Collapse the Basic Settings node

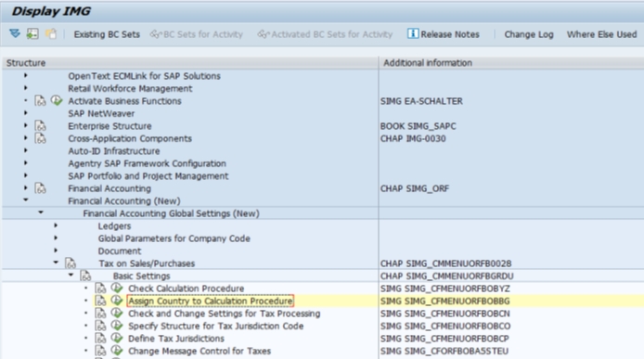tap(71, 275)
